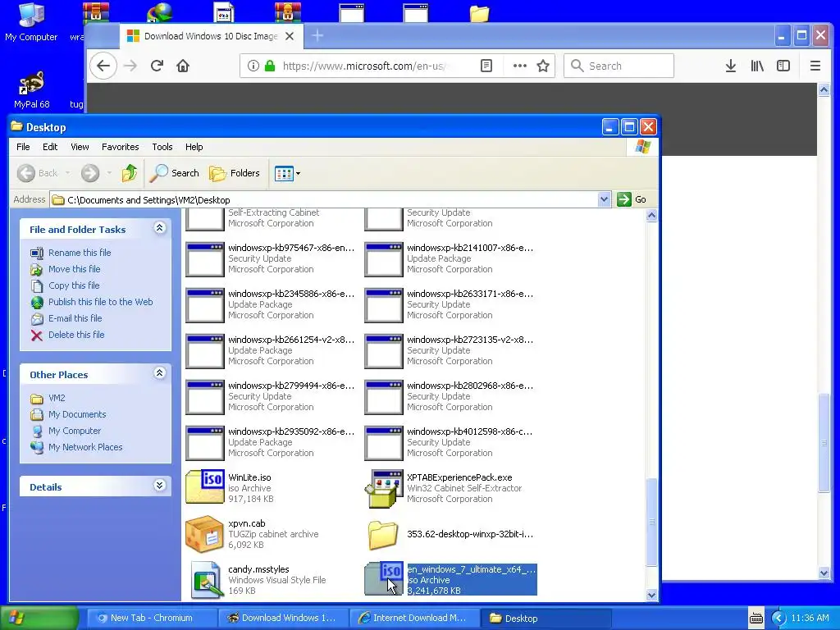Select windowsxp-kb2723135-v2 update icon
Viewport: 840px width, 630px height.
pyautogui.click(x=384, y=351)
